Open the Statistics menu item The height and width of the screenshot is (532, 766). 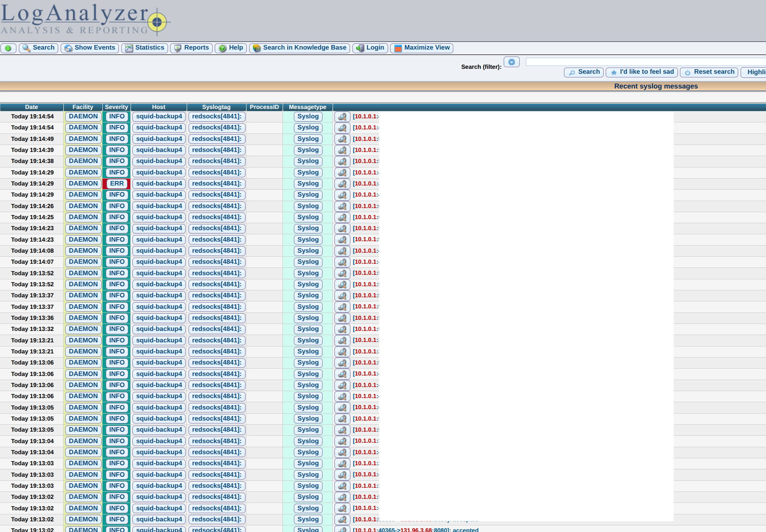pyautogui.click(x=145, y=48)
